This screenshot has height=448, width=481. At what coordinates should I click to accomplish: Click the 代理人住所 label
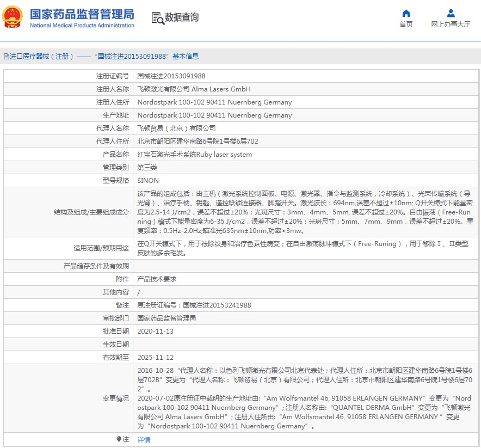click(x=112, y=142)
